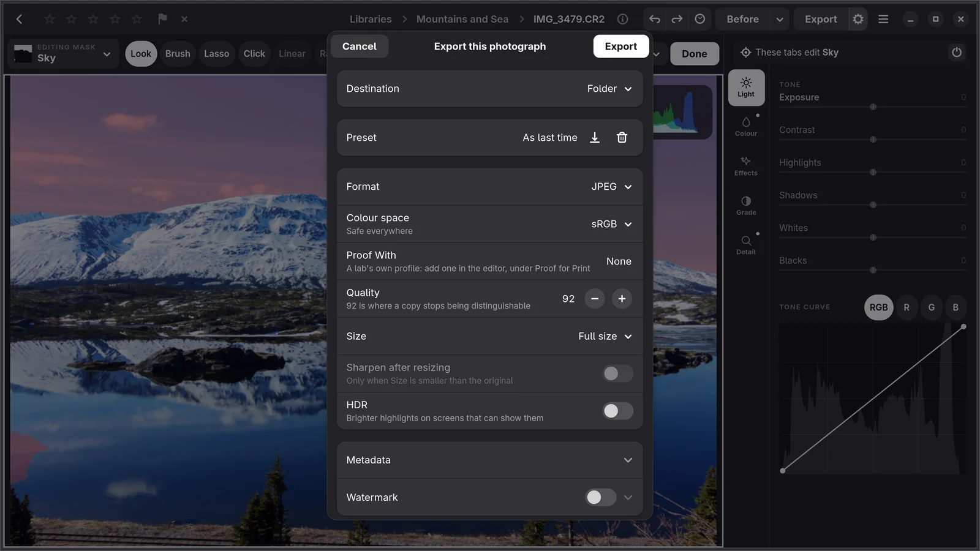Switch to the Grade tab
This screenshot has width=980, height=551.
[x=746, y=206]
